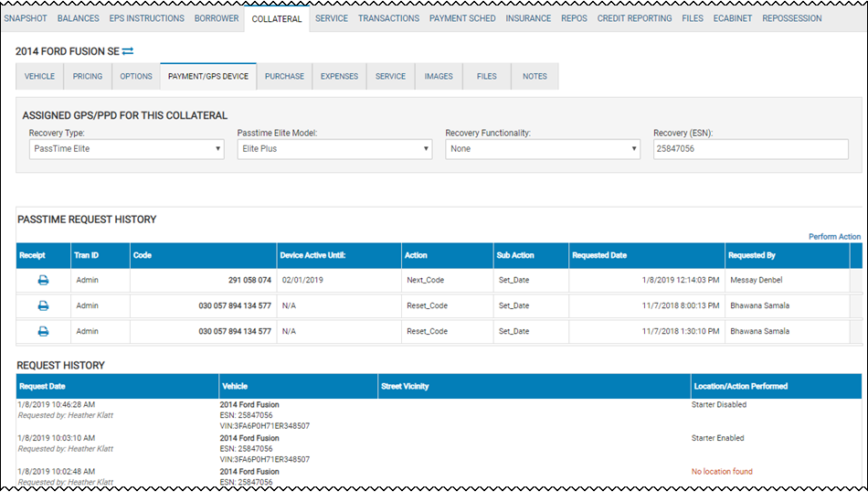Viewport: 868px width, 492px height.
Task: Click the Code column header
Action: tap(203, 255)
